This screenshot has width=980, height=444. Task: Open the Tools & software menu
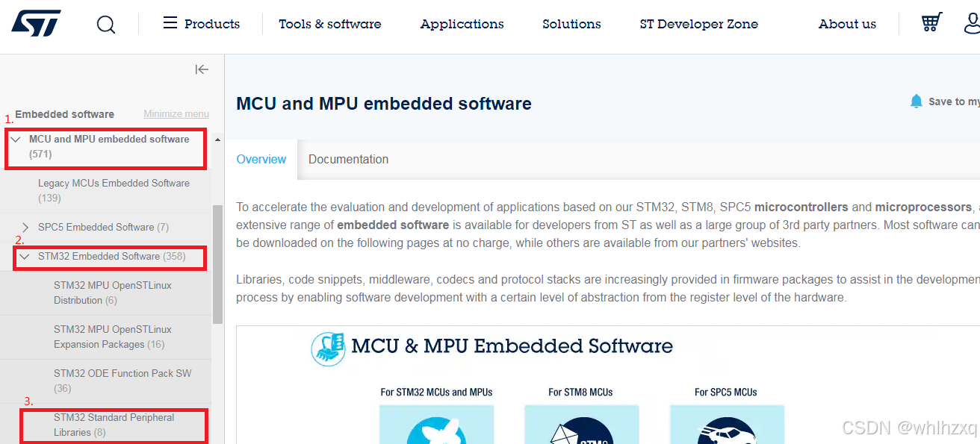[329, 23]
